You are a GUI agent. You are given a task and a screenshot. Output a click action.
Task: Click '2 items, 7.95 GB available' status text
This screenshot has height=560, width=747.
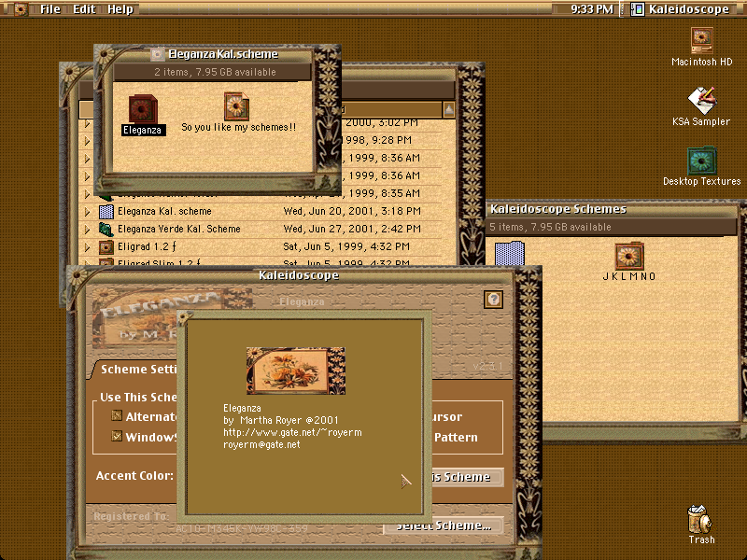pyautogui.click(x=215, y=72)
